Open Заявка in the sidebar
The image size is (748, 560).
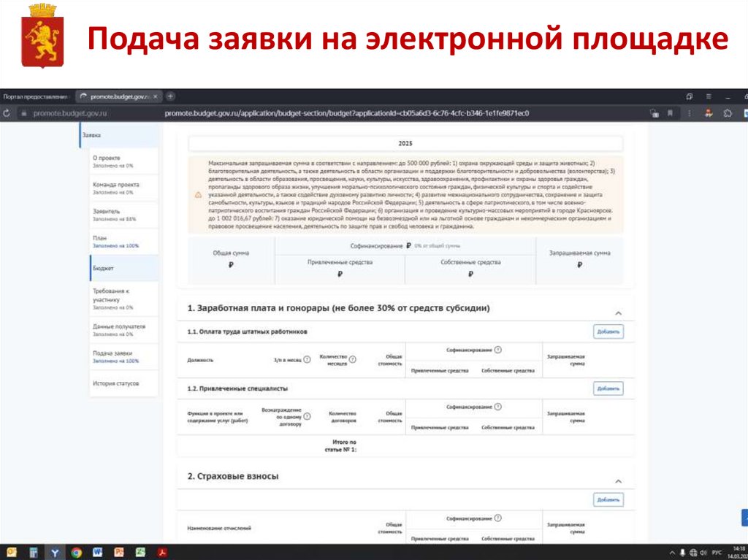119,135
